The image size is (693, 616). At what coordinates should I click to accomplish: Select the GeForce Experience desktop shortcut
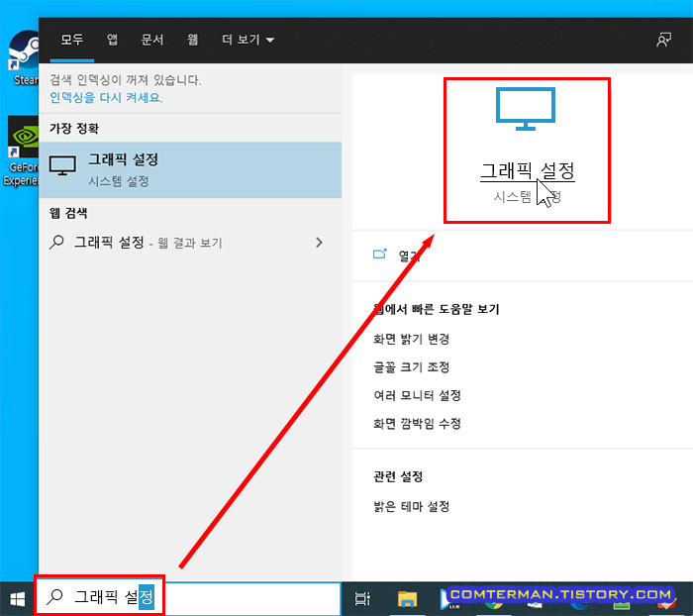click(21, 151)
